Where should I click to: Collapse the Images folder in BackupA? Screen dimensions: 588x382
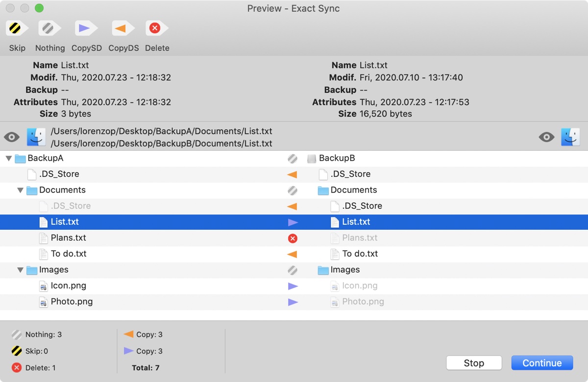(20, 270)
